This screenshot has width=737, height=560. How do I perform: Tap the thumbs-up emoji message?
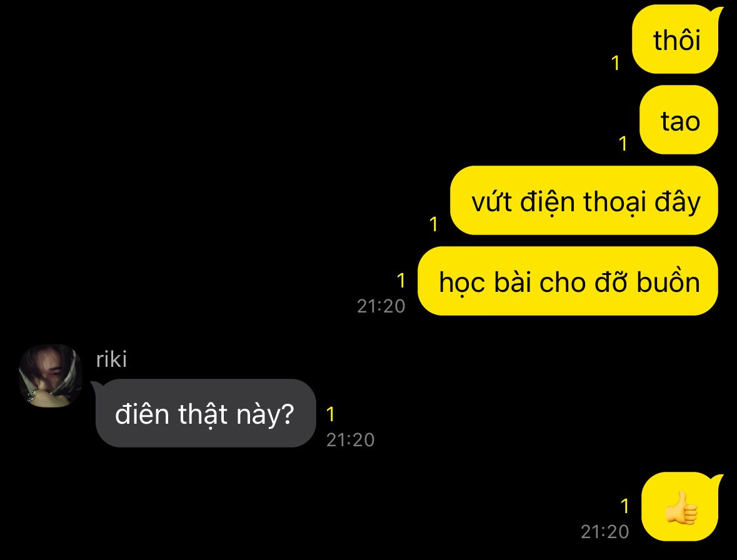pyautogui.click(x=680, y=507)
